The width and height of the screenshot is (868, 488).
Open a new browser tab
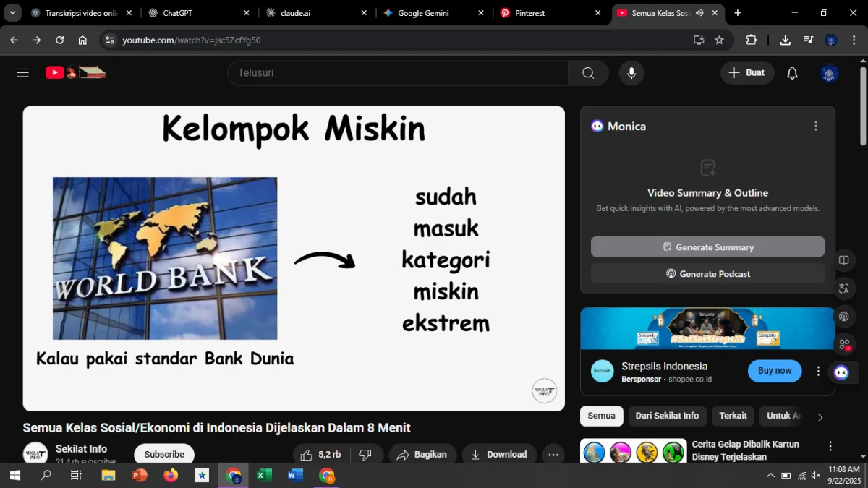pyautogui.click(x=738, y=13)
